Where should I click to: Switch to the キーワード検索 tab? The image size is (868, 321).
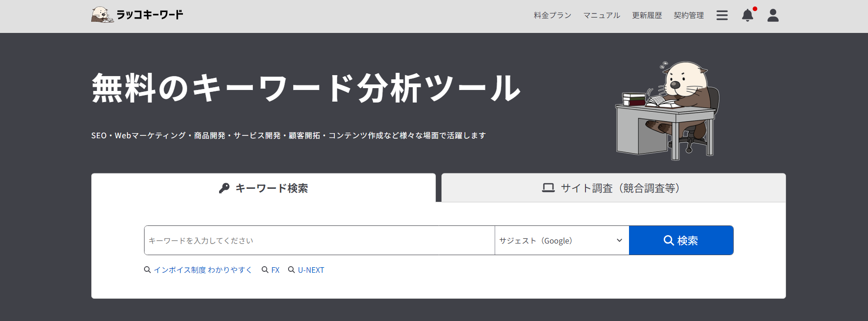(264, 188)
